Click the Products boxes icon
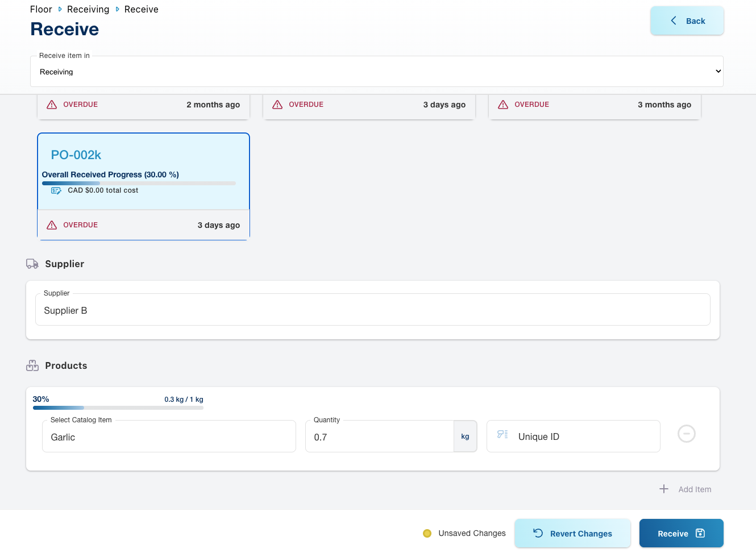 [x=32, y=365]
